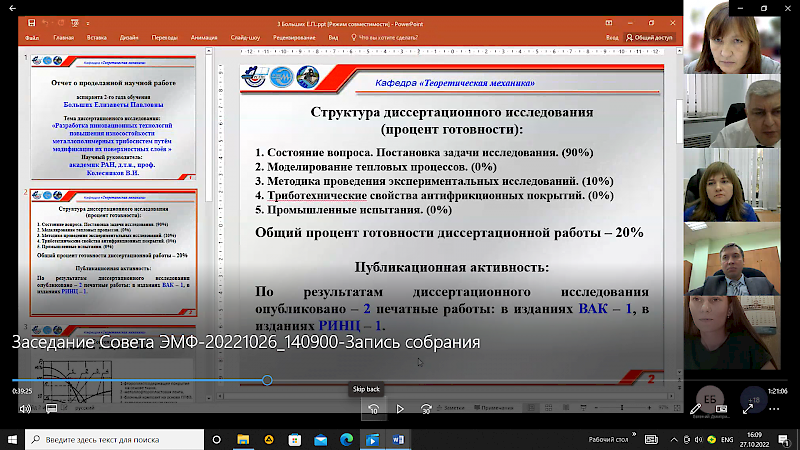Enter full screen with the expand arrows icon

click(x=747, y=408)
